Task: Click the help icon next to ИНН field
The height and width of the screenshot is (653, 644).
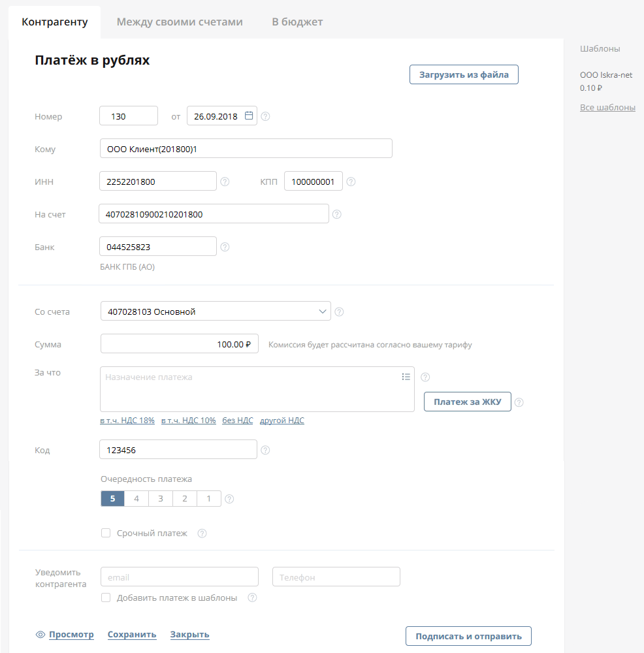Action: [x=225, y=182]
